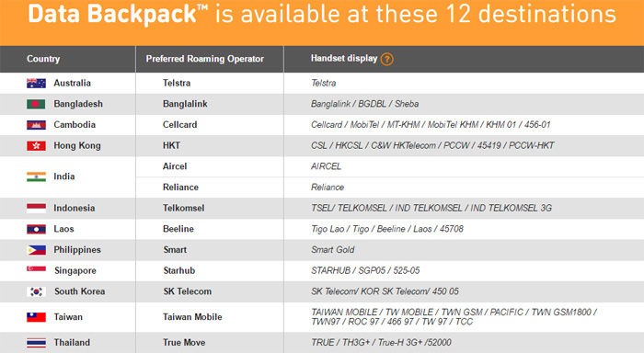Click the Thailand flag icon
The height and width of the screenshot is (353, 644).
(x=36, y=343)
